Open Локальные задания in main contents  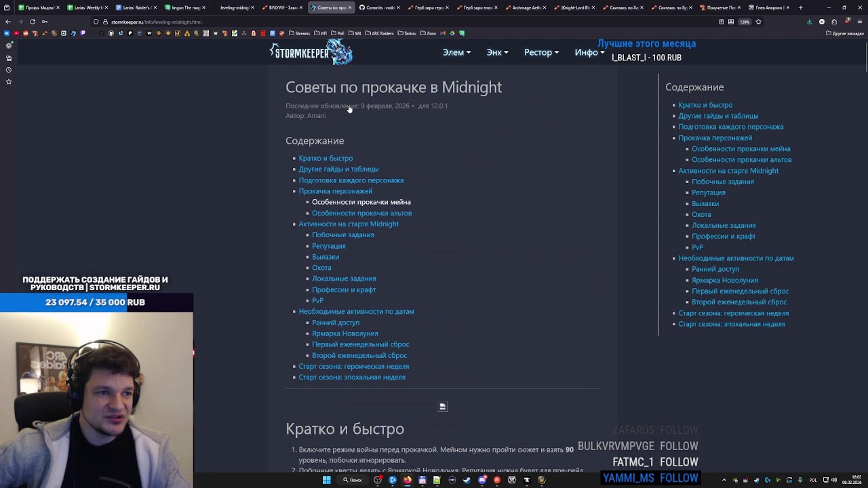[x=344, y=279]
